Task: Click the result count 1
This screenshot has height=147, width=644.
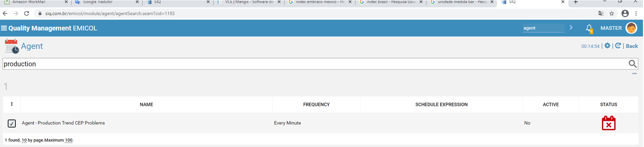Action: click(6, 87)
